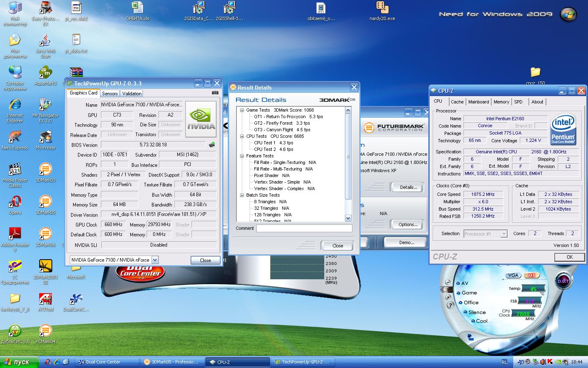Click the RL language indicator

click(504, 362)
